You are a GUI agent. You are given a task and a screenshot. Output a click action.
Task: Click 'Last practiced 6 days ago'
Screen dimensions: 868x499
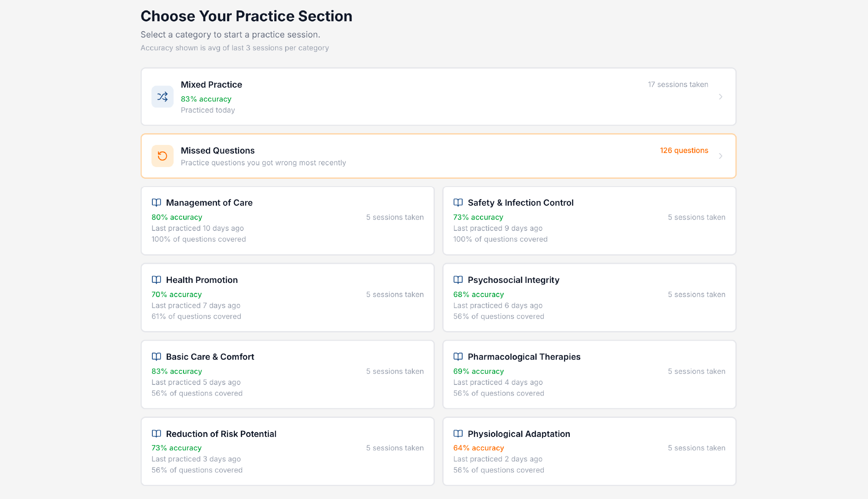(x=498, y=305)
